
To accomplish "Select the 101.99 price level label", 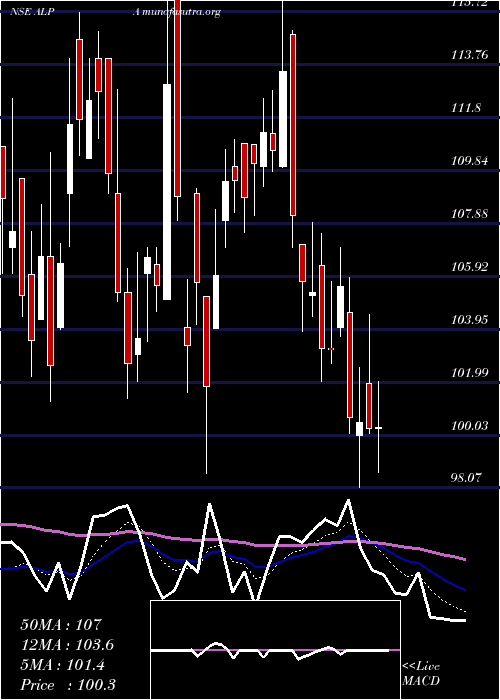I will (469, 372).
